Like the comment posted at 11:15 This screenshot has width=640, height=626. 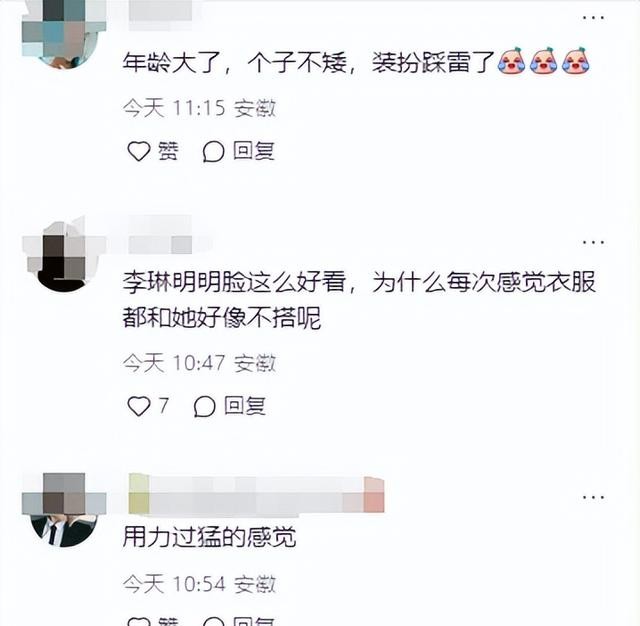pyautogui.click(x=139, y=151)
